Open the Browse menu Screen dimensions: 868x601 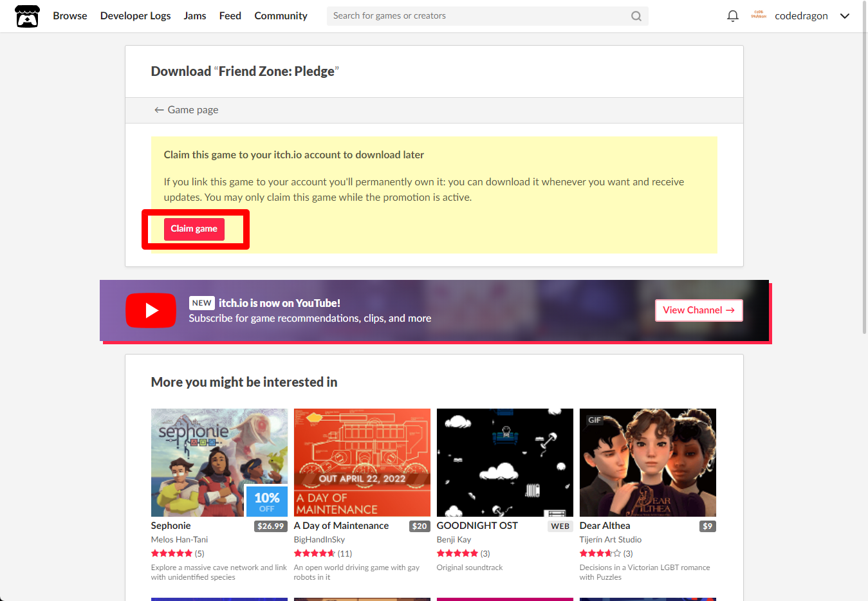coord(70,16)
